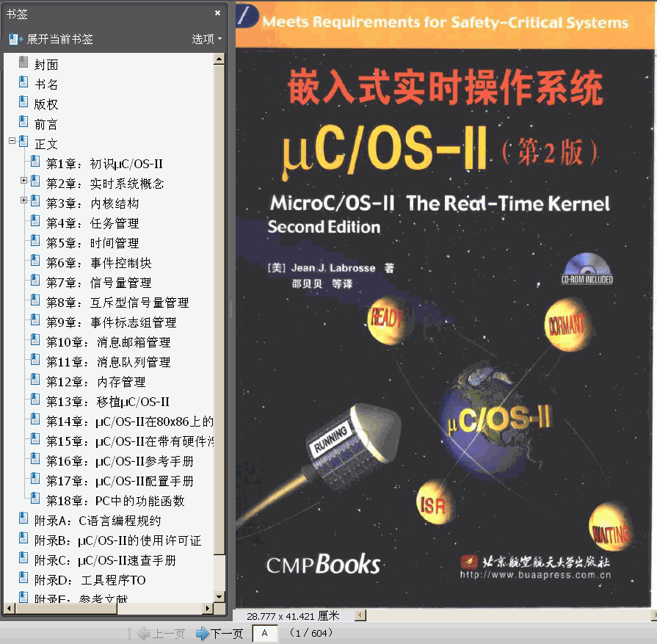Click the 下一页 arrow icon
Viewport: 657px width, 644px height.
coord(203,632)
